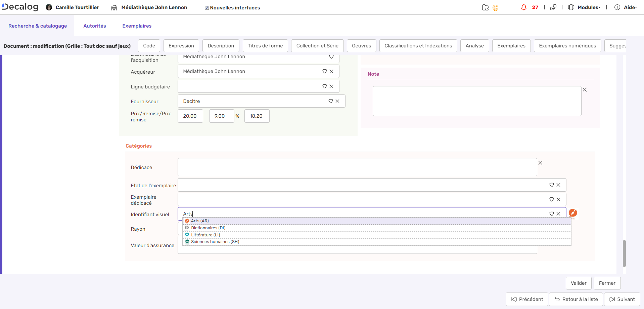This screenshot has height=309, width=644.
Task: Expand the Destinataire de l'acquisition dropdown
Action: [331, 57]
